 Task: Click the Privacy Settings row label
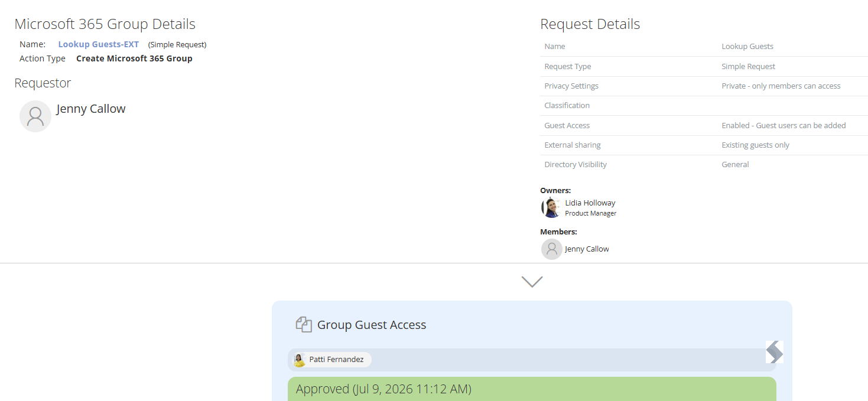[x=571, y=86]
